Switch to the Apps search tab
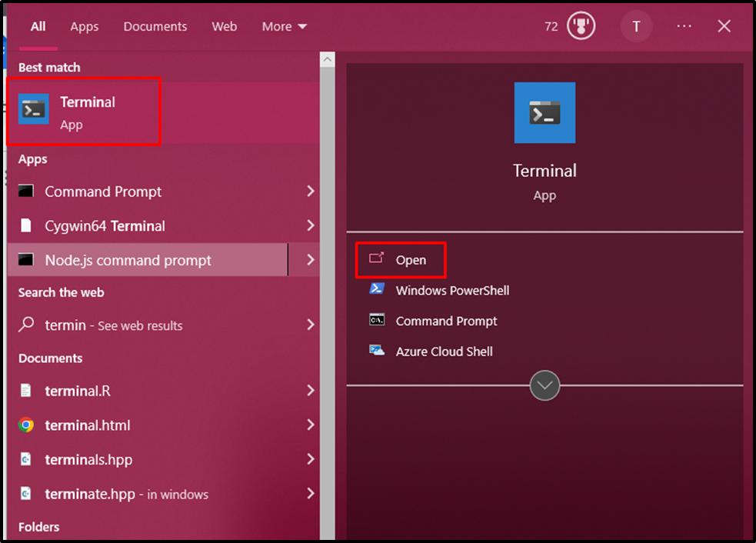This screenshot has height=543, width=756. [85, 26]
